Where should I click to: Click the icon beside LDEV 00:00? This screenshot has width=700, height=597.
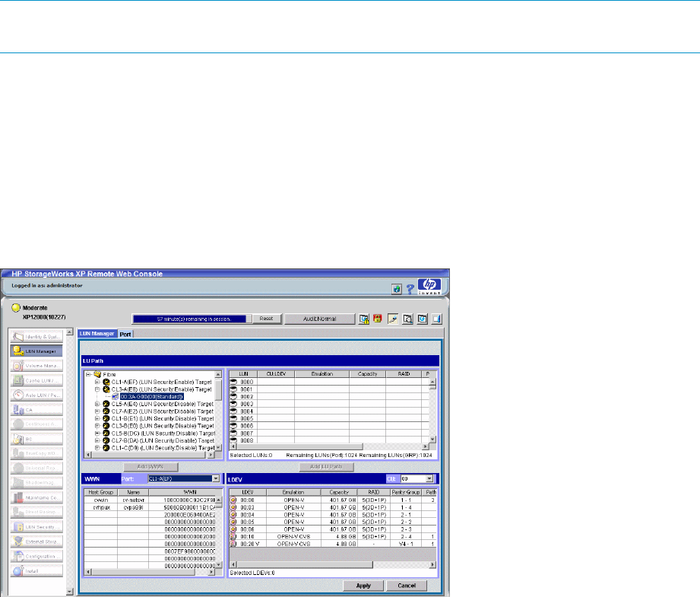coord(233,500)
